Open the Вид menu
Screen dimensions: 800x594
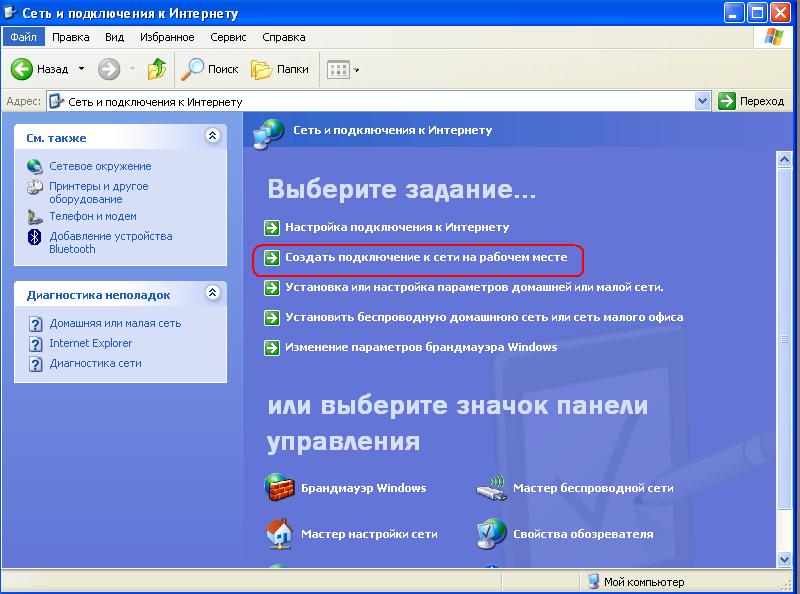(x=114, y=37)
